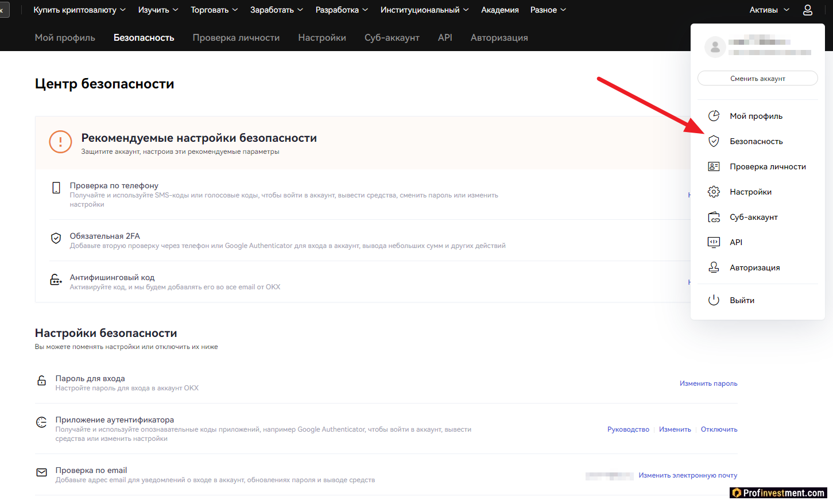833x504 pixels.
Task: Click the API code icon in menu
Action: (714, 242)
